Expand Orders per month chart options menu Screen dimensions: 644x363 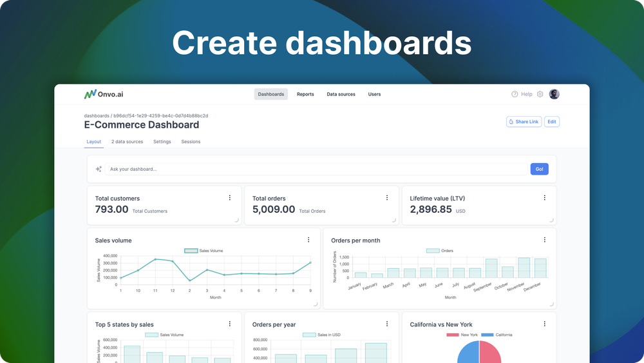point(545,240)
